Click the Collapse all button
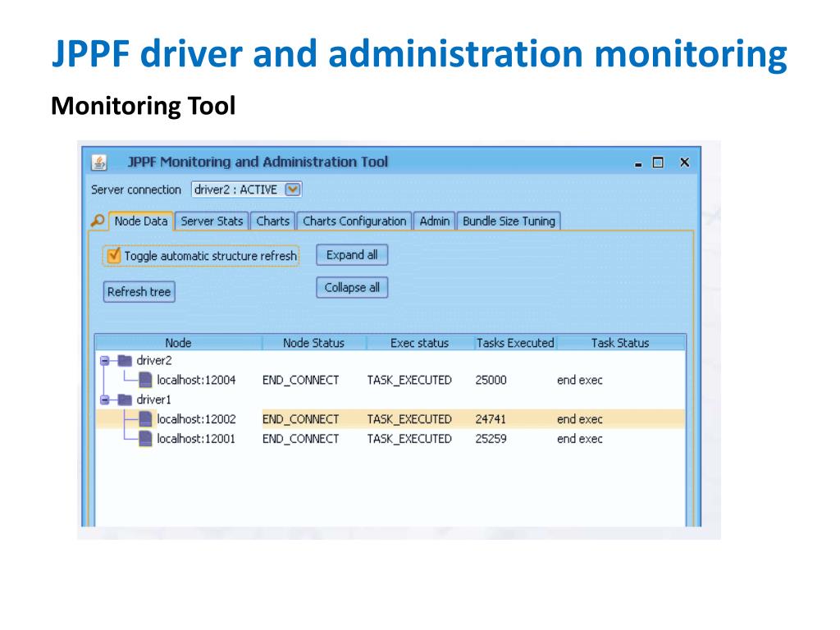The width and height of the screenshot is (840, 630). [x=352, y=288]
